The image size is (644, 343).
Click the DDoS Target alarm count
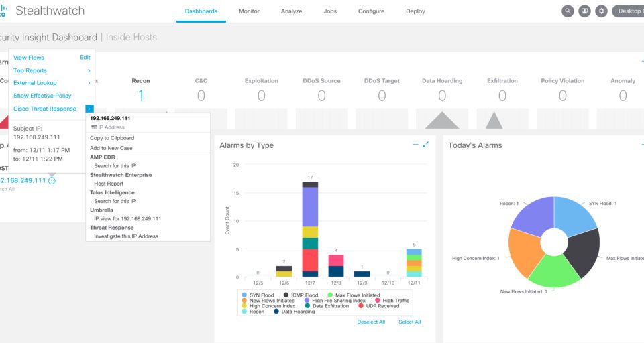382,96
